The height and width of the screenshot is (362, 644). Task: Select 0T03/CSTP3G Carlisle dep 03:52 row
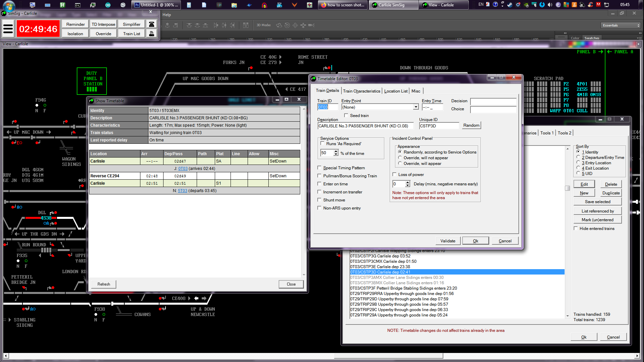click(457, 256)
